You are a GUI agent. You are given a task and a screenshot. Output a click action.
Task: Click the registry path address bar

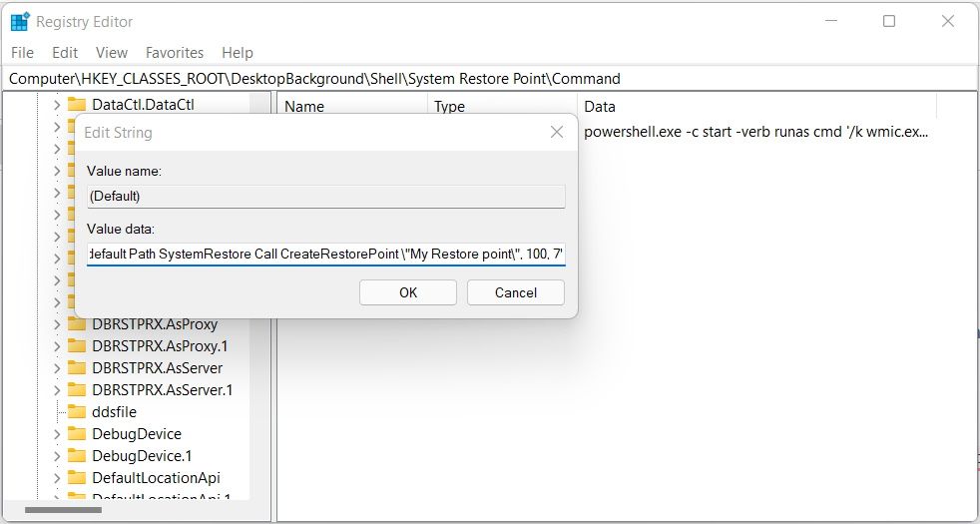tap(490, 79)
